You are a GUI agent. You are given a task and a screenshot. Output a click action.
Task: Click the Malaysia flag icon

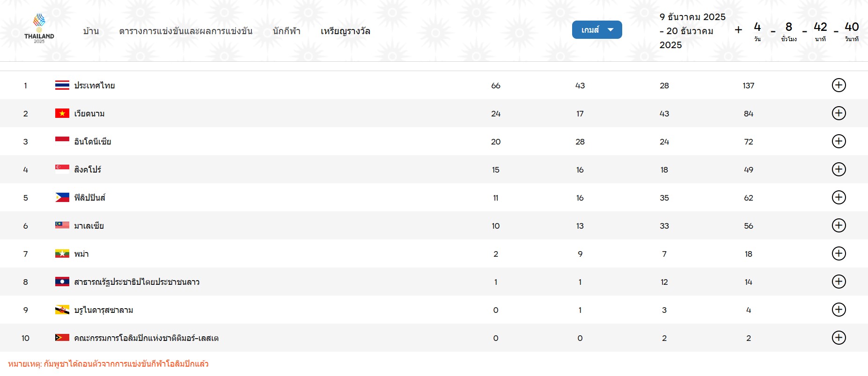coord(62,225)
